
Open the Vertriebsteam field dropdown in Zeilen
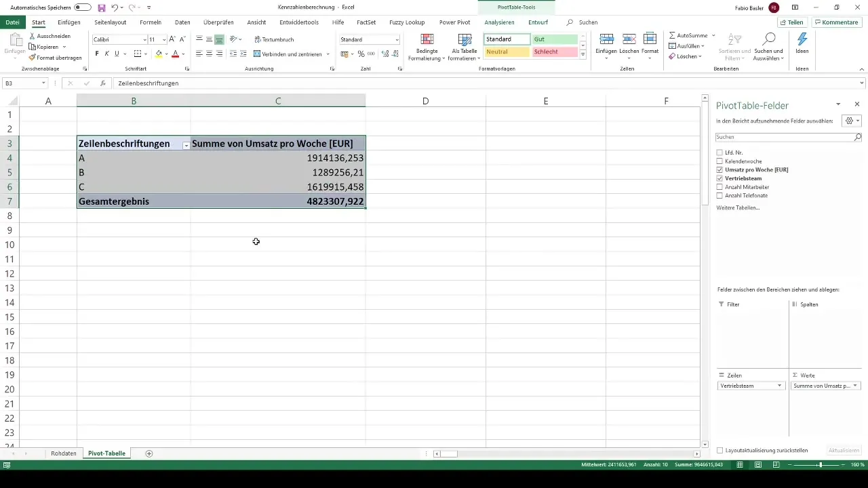(780, 386)
